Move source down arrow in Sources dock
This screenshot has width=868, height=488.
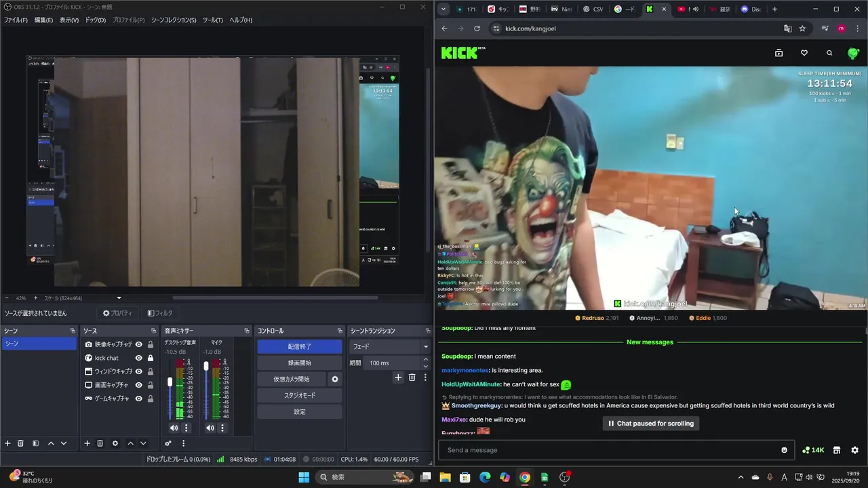click(143, 443)
